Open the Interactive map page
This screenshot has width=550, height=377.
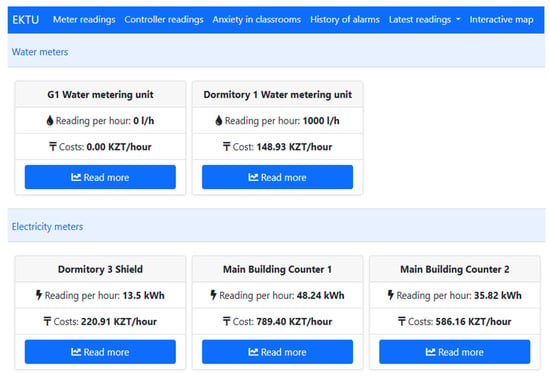[x=501, y=20]
